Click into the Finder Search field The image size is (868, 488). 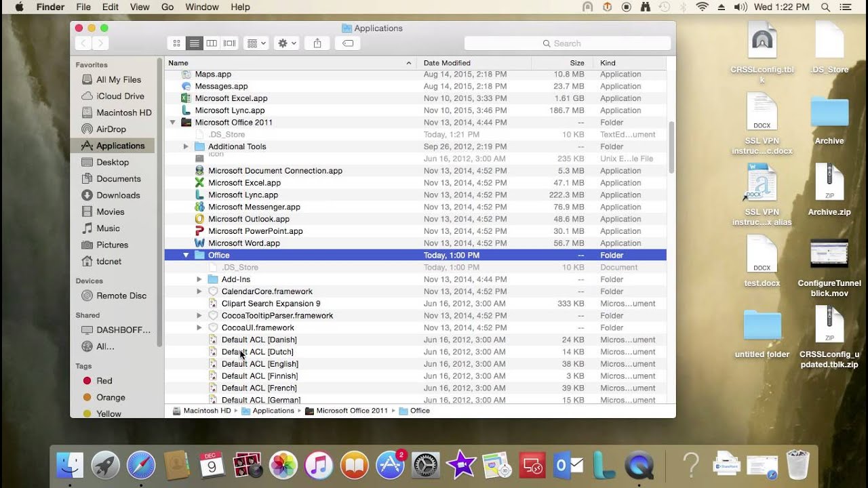(x=568, y=43)
